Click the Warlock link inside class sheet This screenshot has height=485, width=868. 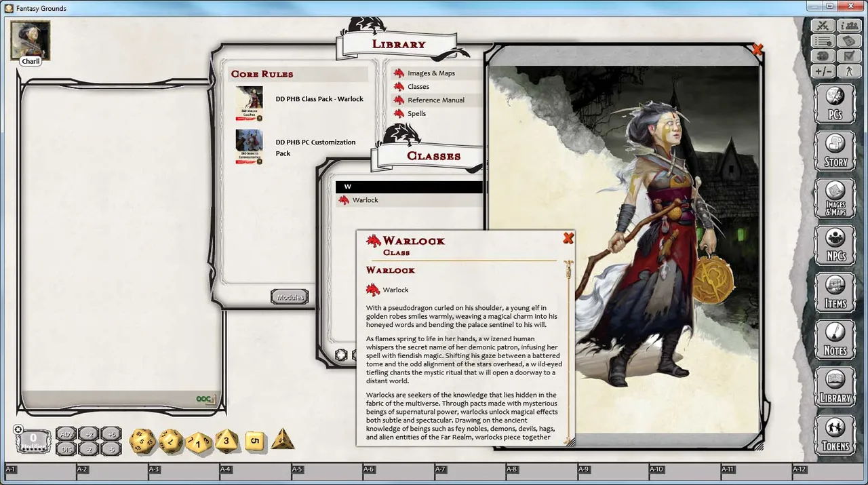point(395,290)
